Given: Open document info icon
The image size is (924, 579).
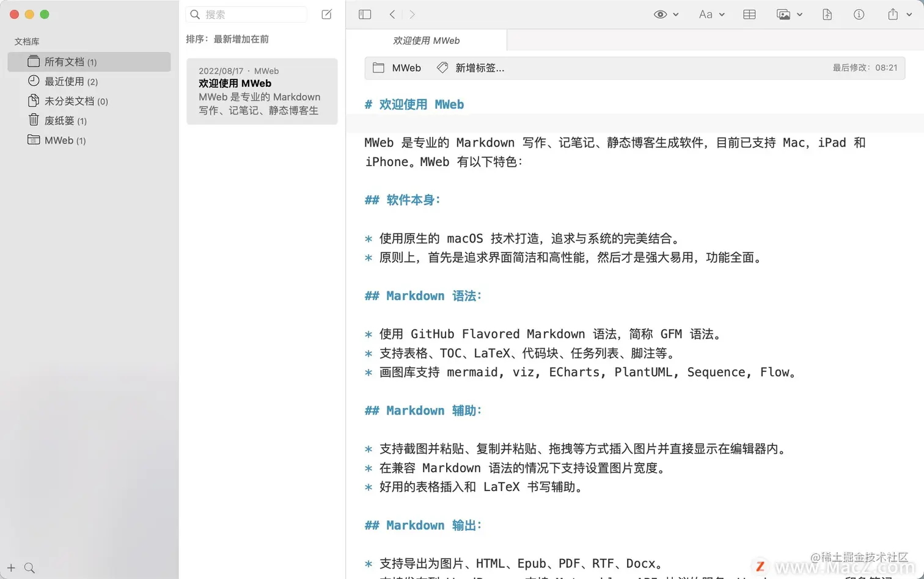Looking at the screenshot, I should pyautogui.click(x=859, y=14).
